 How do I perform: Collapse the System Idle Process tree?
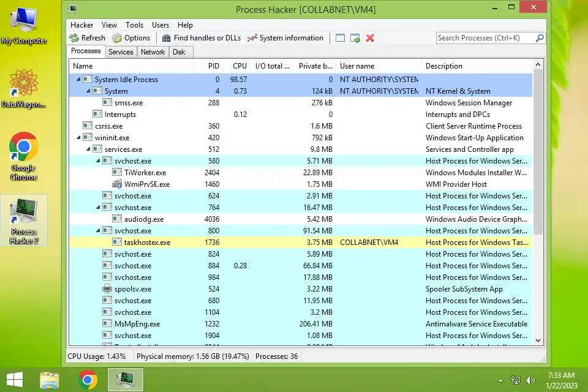click(x=78, y=79)
